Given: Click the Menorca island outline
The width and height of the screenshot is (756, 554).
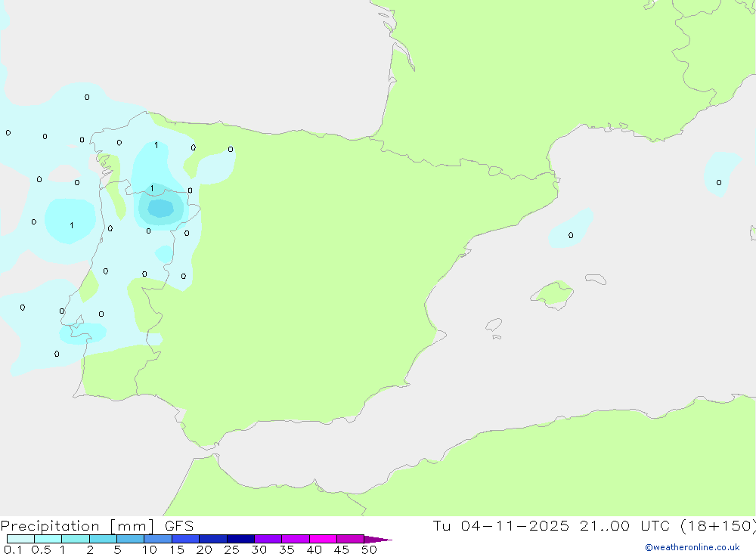Looking at the screenshot, I should pyautogui.click(x=595, y=279).
